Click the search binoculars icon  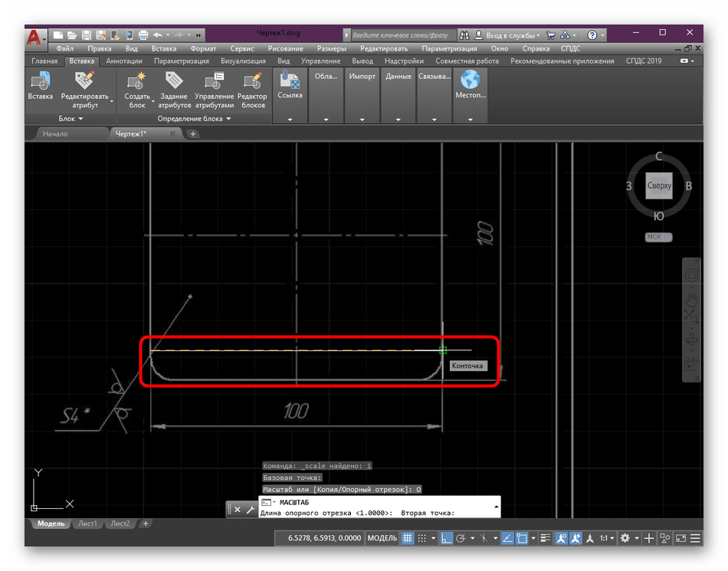tap(464, 34)
